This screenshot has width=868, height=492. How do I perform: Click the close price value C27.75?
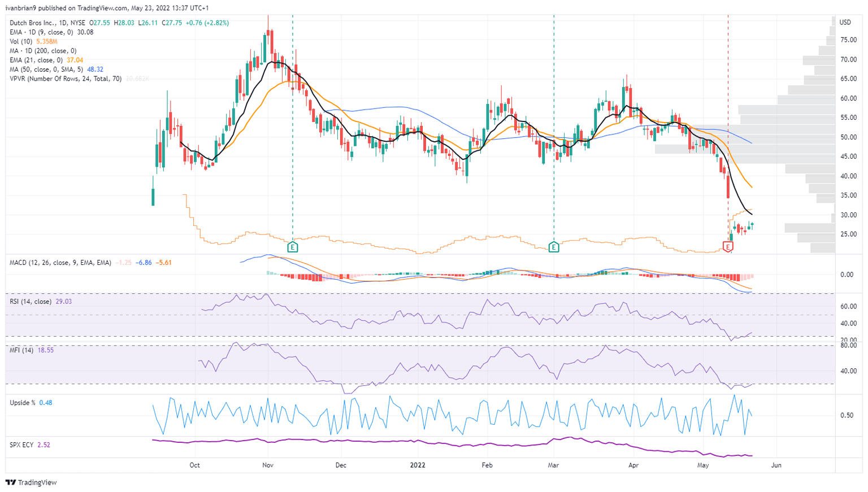[172, 23]
